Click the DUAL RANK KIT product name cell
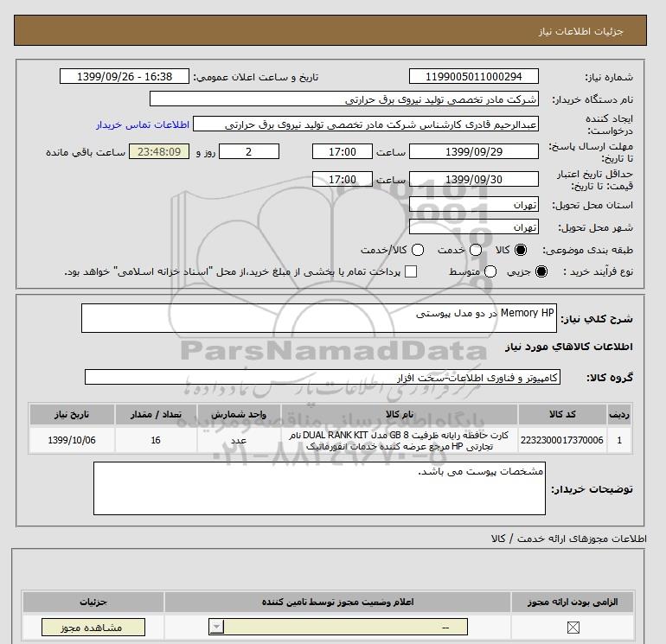The width and height of the screenshot is (666, 644). [400, 440]
